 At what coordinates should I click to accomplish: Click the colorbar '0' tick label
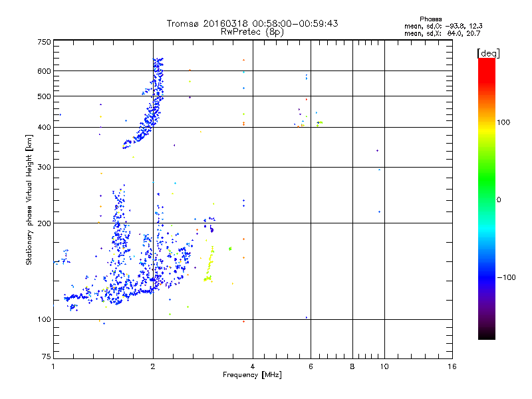(x=499, y=200)
